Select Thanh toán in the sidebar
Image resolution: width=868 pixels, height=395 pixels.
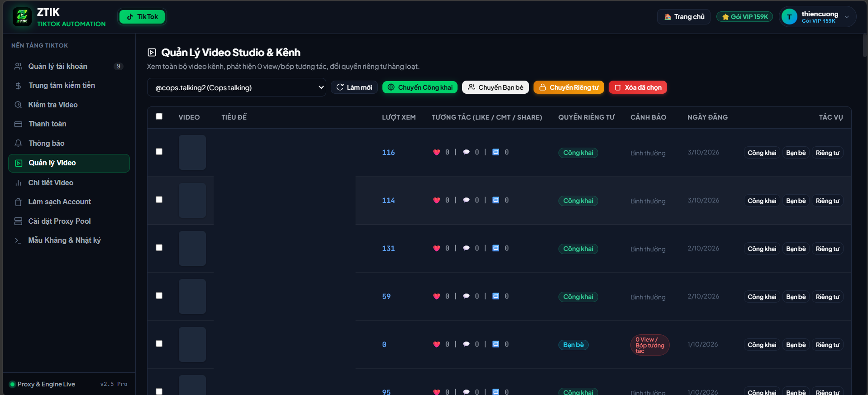coord(69,124)
